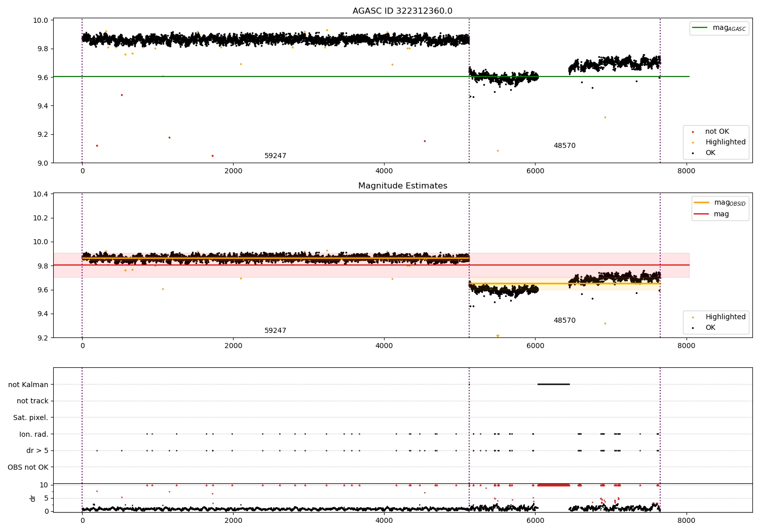Click the 6000 x-tick under the top plot
Screen dimensions: 760x532
[x=535, y=171]
